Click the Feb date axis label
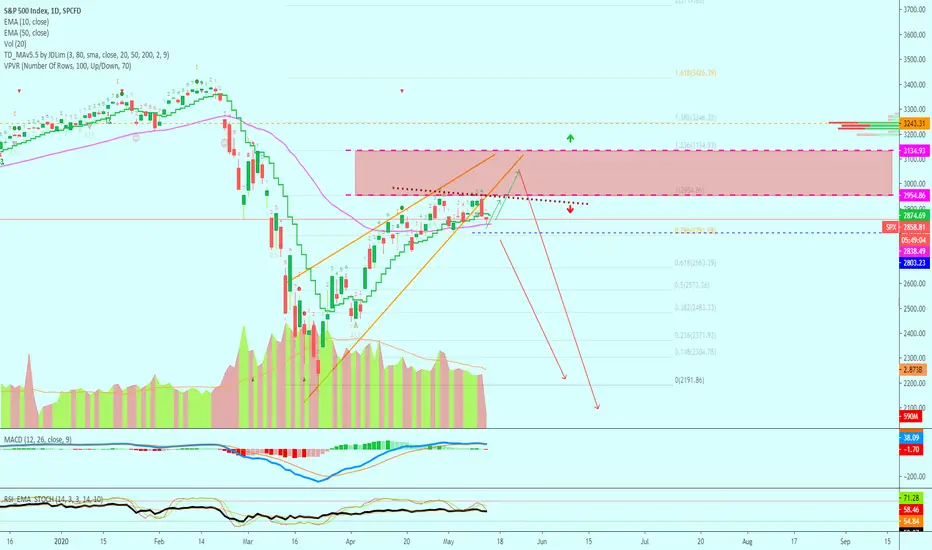This screenshot has width=932, height=550. (159, 542)
